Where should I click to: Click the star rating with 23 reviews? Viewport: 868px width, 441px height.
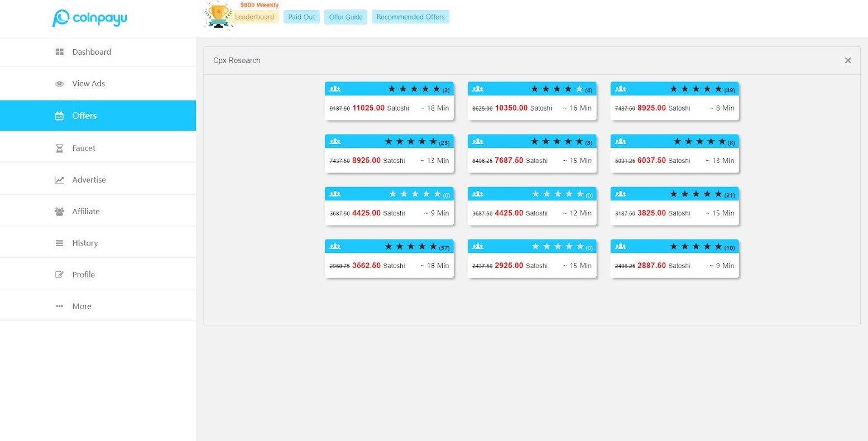[x=417, y=142]
